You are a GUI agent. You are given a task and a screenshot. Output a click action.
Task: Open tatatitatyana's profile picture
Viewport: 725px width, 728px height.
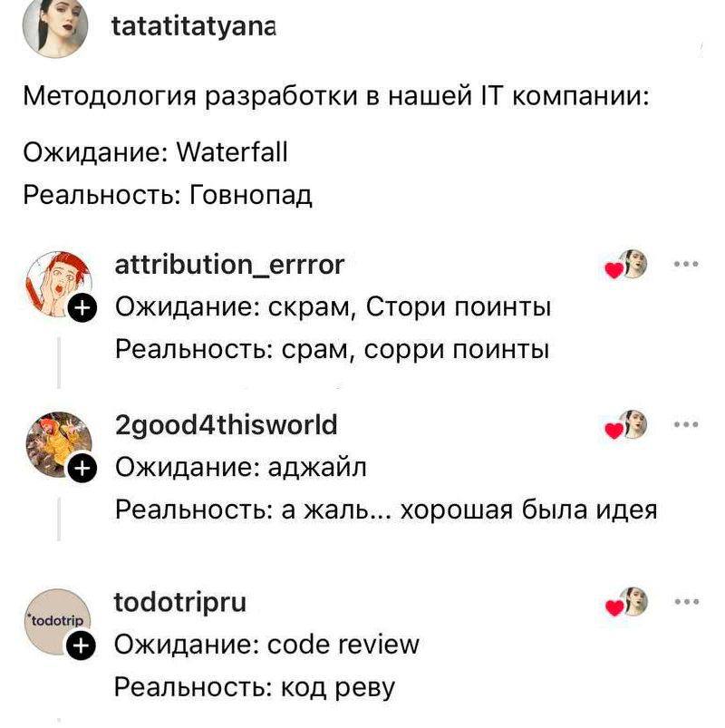click(x=54, y=27)
